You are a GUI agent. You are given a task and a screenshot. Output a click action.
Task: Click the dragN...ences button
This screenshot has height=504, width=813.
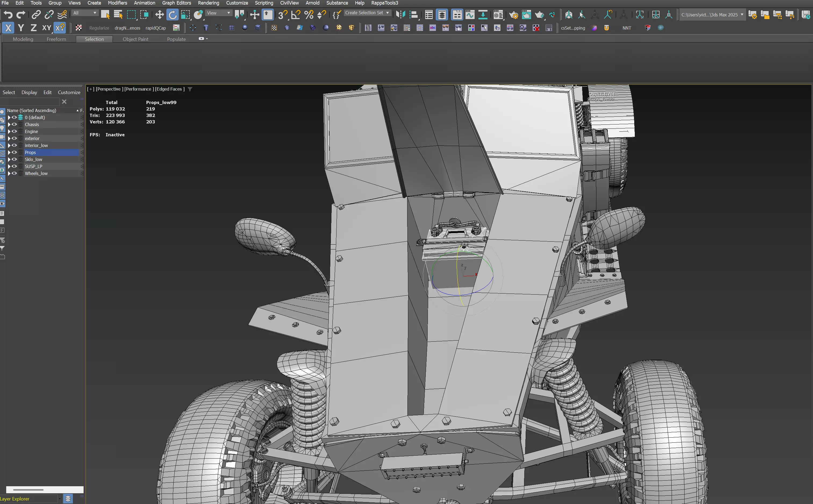pos(127,28)
